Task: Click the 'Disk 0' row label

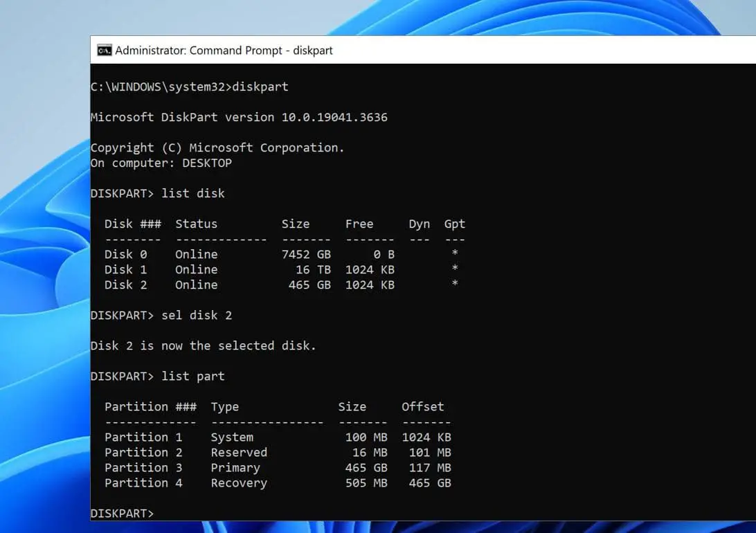Action: tap(125, 254)
